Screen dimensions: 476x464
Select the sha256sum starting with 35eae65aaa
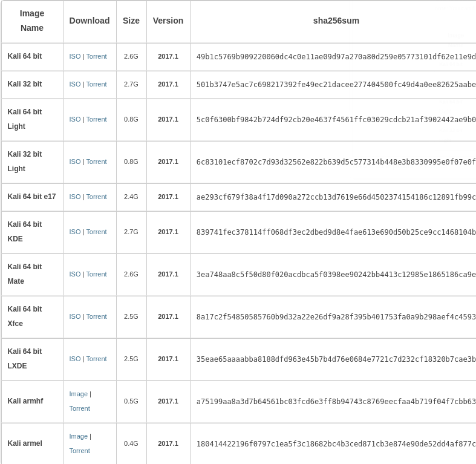336,359
